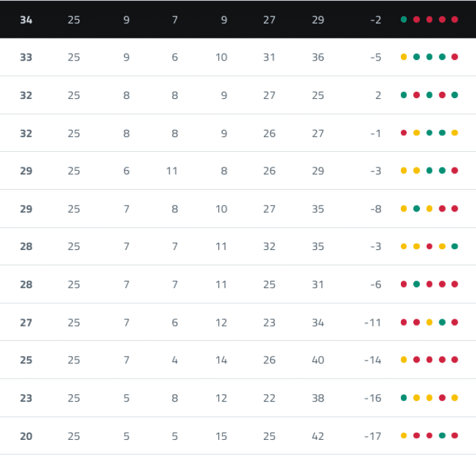
Task: Click the bold 34 points value in the highlighted row
Action: (26, 20)
